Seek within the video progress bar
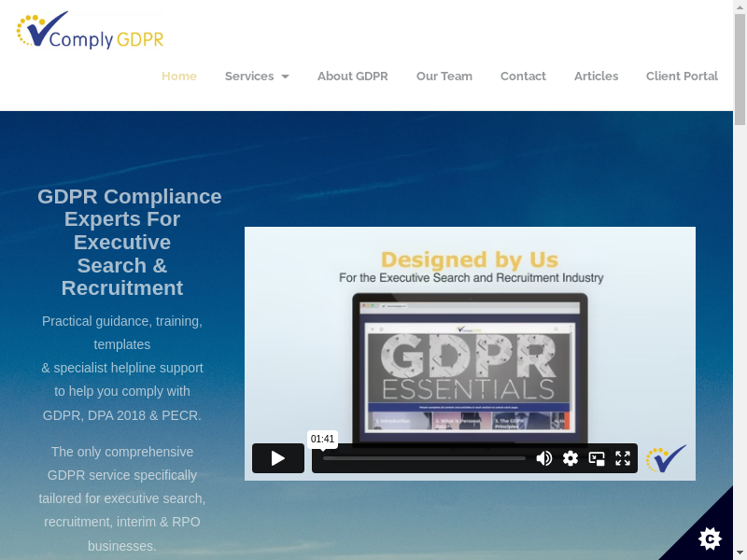Image resolution: width=747 pixels, height=560 pixels. [424, 458]
